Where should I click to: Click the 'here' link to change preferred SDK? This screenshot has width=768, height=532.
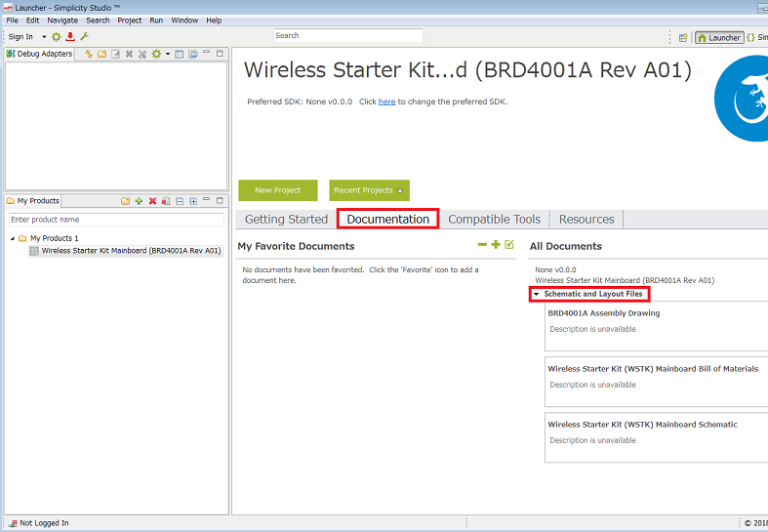click(387, 102)
